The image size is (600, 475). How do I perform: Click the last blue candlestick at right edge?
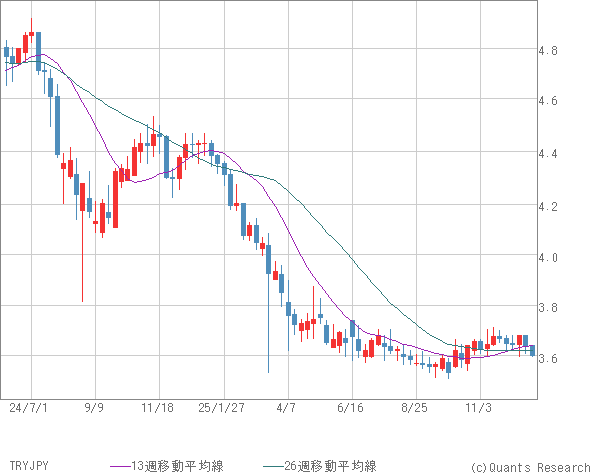click(532, 351)
